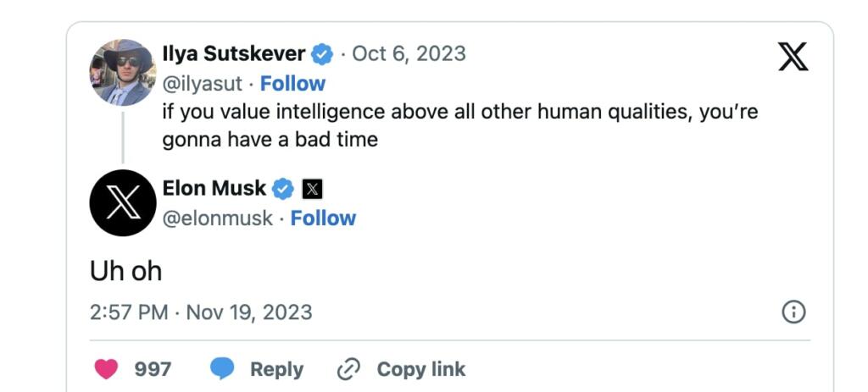Open Elon Musk's X avatar

[x=123, y=203]
